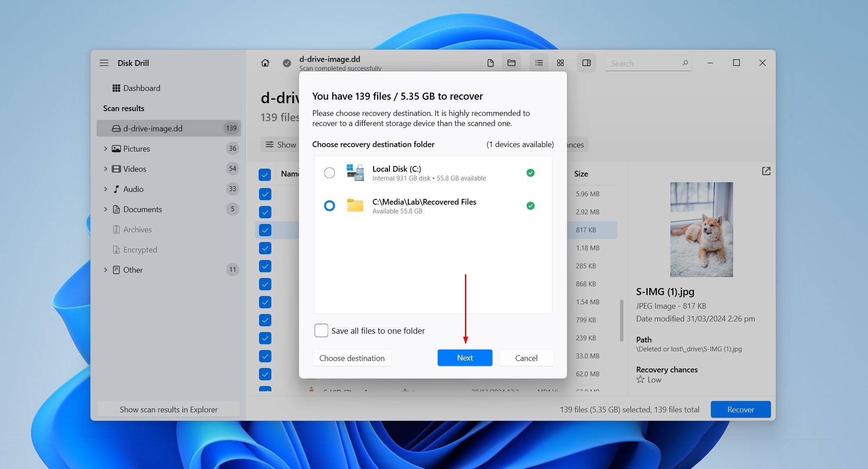Screen dimensions: 868x469
Task: Open the Archives category
Action: (137, 230)
